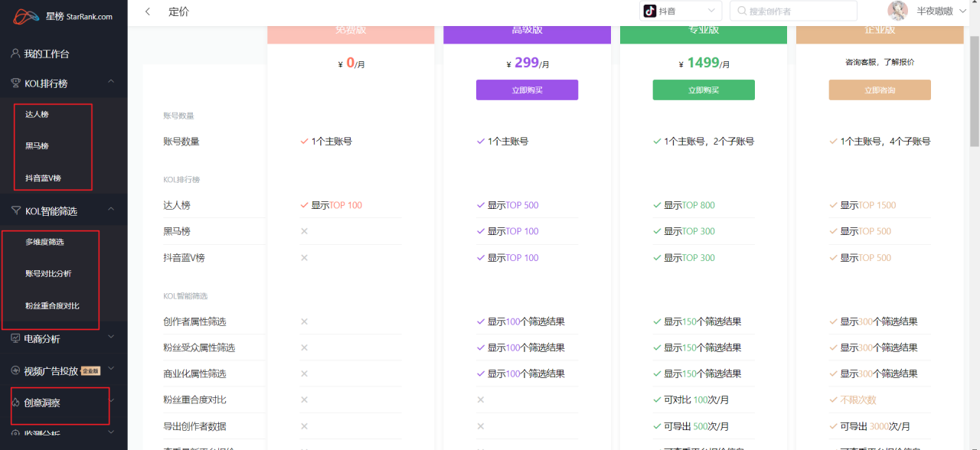Collapse the KOL排行榜 section chevron
The image size is (980, 450).
click(x=110, y=82)
